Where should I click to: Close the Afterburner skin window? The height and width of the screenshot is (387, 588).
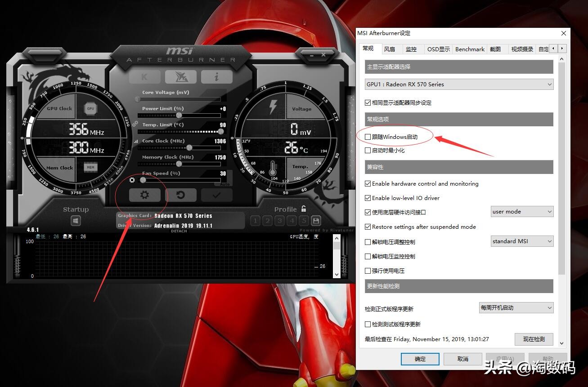pyautogui.click(x=323, y=55)
